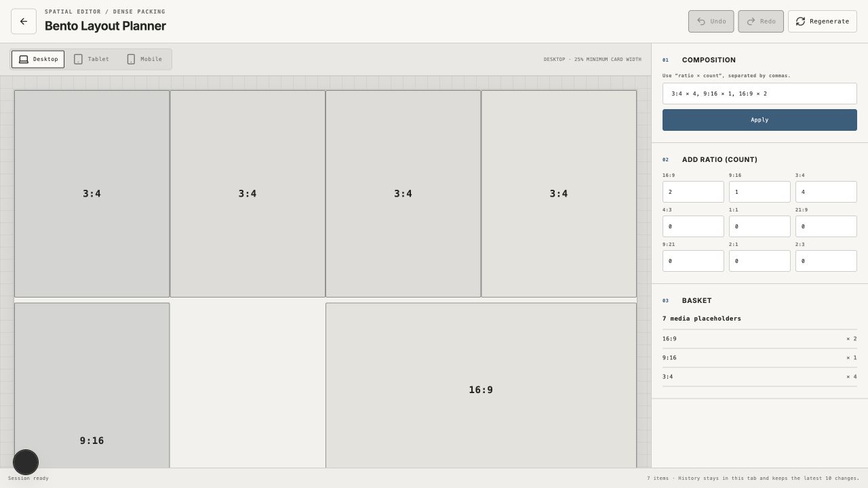Viewport: 868px width, 488px height.
Task: Click the Regenerate button
Action: pyautogui.click(x=823, y=21)
